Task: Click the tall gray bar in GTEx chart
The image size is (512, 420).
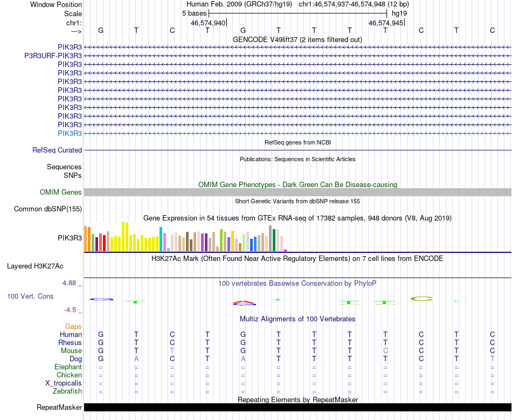Action: tap(271, 238)
